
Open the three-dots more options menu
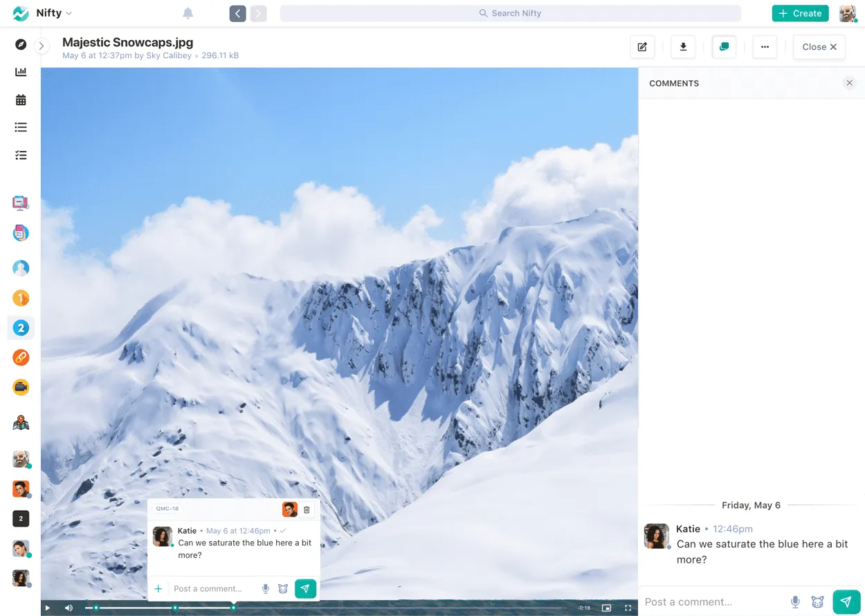(765, 47)
